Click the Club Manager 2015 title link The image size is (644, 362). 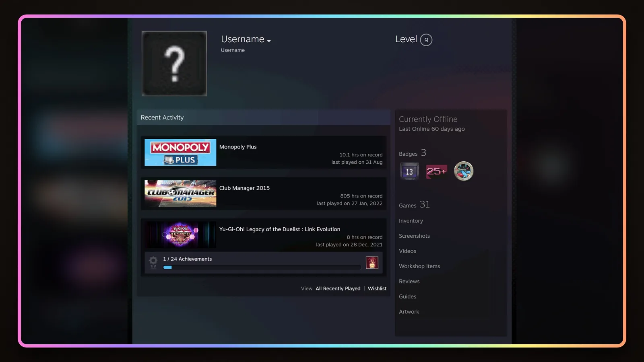(244, 188)
